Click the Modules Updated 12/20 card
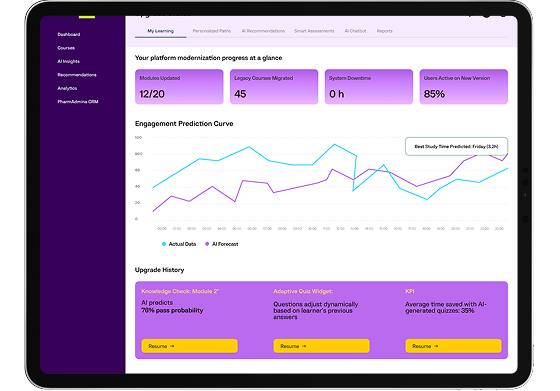 [x=179, y=87]
